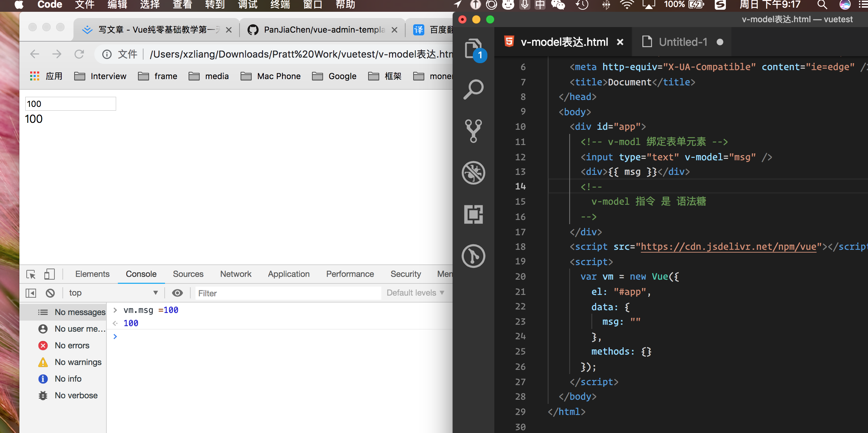The image size is (868, 433).
Task: Open the Extensions view icon
Action: pyautogui.click(x=474, y=214)
